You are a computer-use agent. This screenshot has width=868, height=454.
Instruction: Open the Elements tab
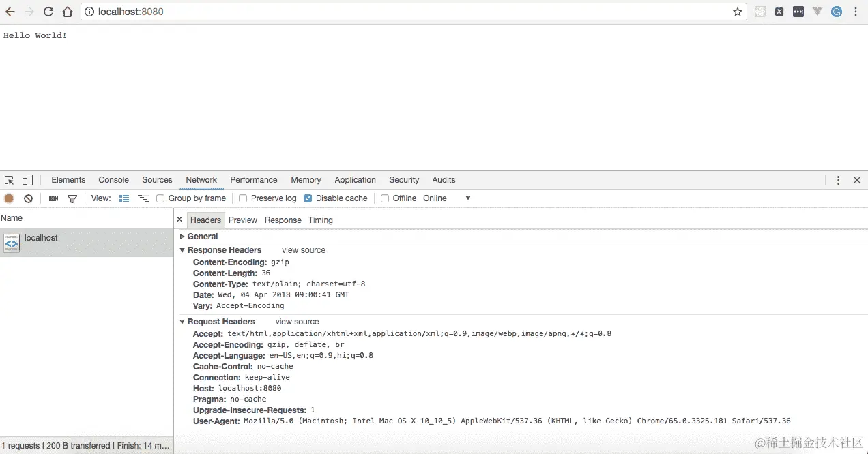click(x=68, y=180)
